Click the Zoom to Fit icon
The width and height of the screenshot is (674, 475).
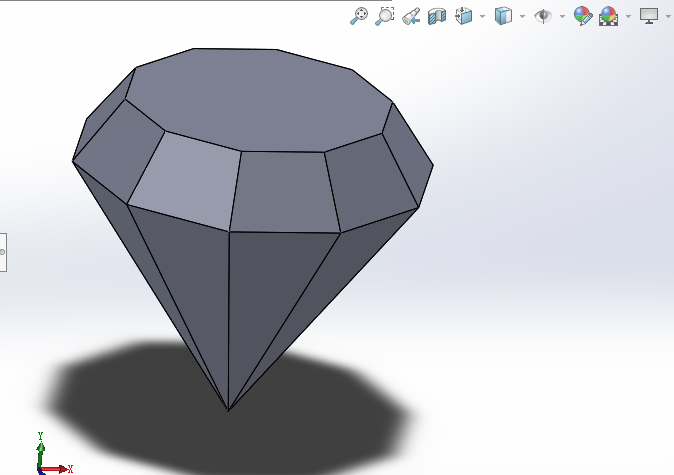(358, 16)
